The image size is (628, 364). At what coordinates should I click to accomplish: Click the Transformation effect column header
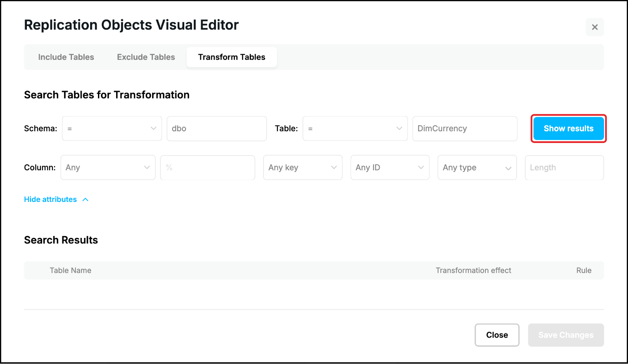coord(473,270)
